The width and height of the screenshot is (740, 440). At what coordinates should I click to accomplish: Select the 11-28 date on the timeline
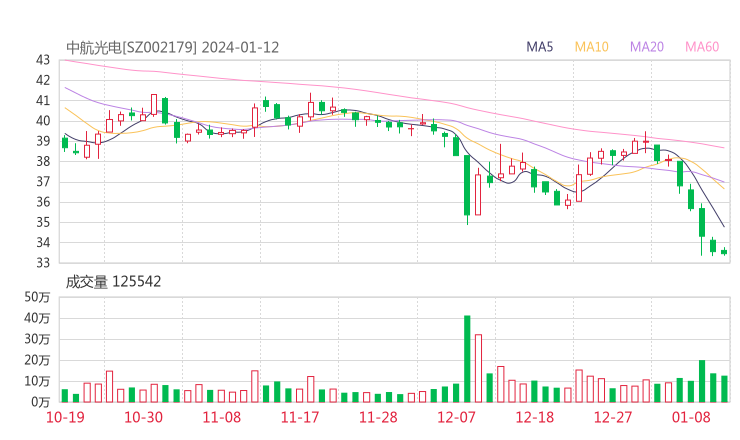point(377,417)
